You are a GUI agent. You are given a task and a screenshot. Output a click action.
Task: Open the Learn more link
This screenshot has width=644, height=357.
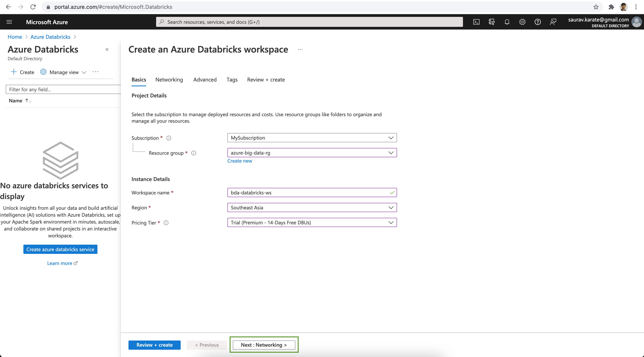point(62,263)
